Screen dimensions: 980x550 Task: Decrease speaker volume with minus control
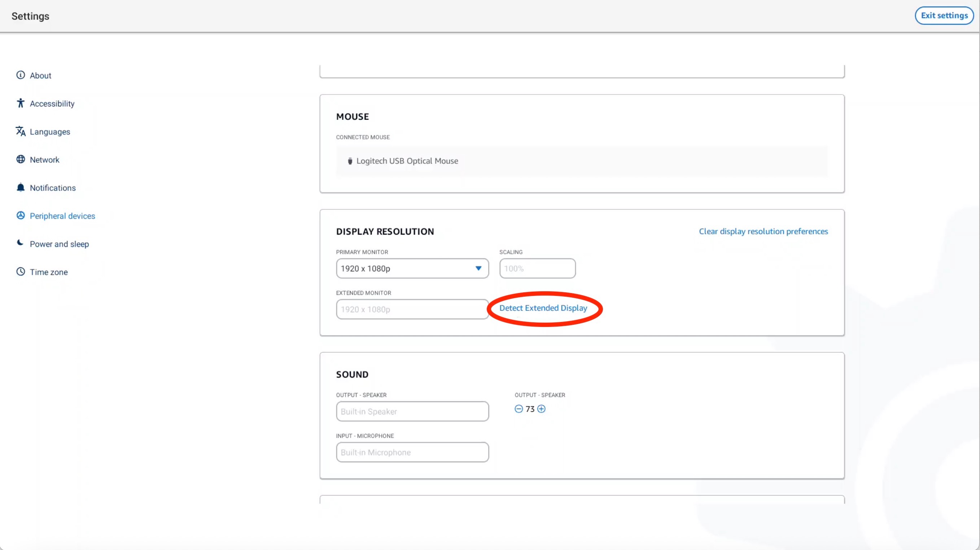coord(519,409)
